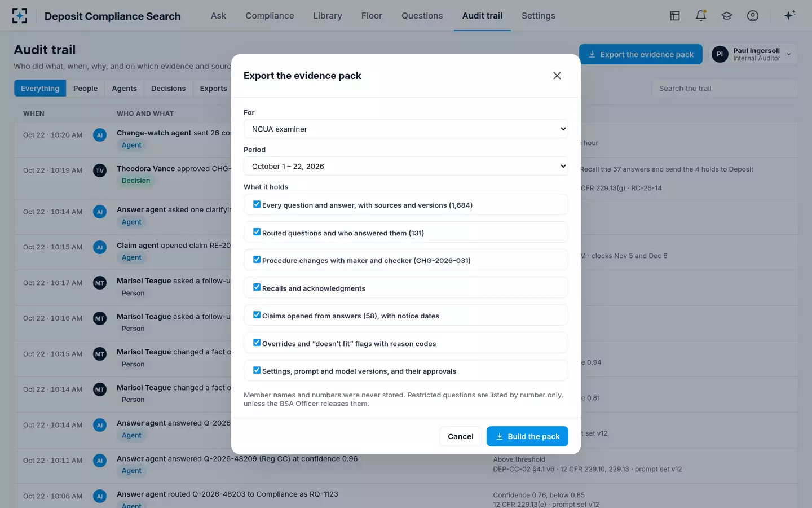Click the PI avatar for Paul Ingersoll
The height and width of the screenshot is (508, 812).
click(720, 54)
